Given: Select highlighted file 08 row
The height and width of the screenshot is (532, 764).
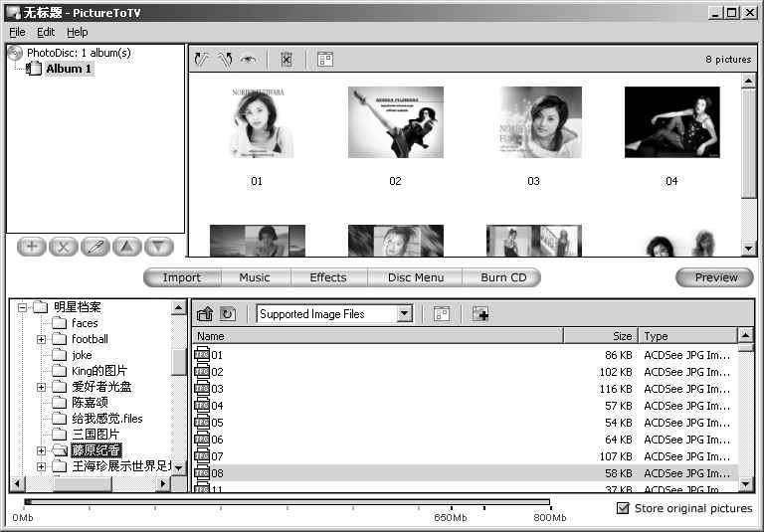Looking at the screenshot, I should pyautogui.click(x=466, y=473).
